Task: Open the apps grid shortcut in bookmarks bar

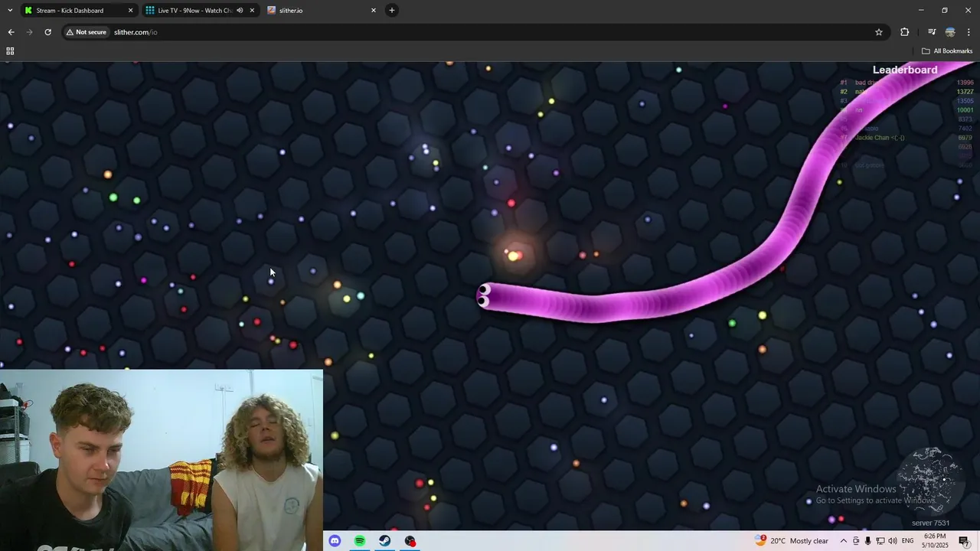Action: click(10, 51)
